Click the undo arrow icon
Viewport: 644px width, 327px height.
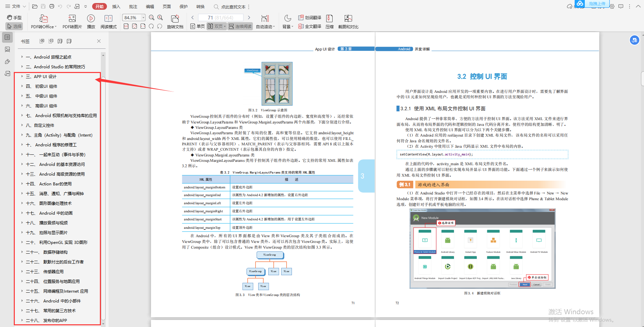(60, 6)
